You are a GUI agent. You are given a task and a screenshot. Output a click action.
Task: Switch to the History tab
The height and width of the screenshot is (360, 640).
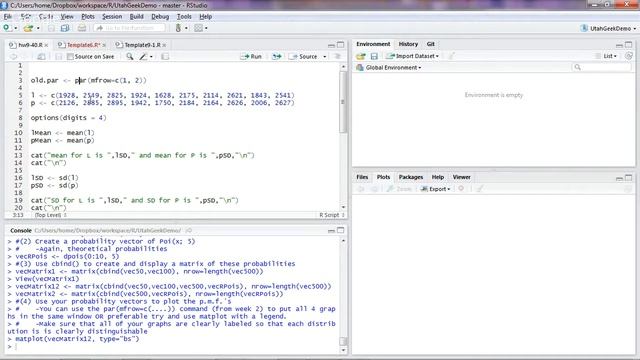(408, 44)
